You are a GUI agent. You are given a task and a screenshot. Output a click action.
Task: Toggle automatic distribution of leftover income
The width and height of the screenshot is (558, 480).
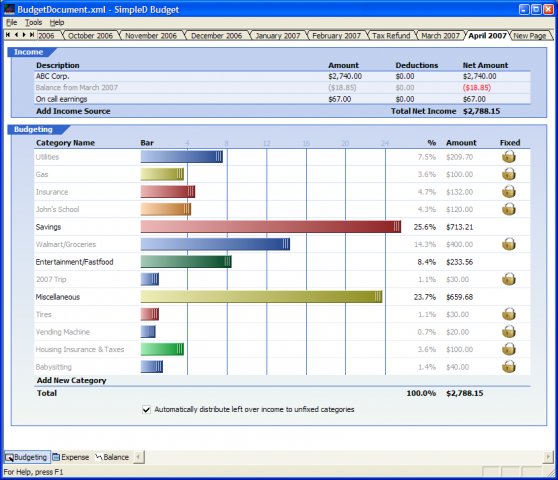tap(146, 409)
